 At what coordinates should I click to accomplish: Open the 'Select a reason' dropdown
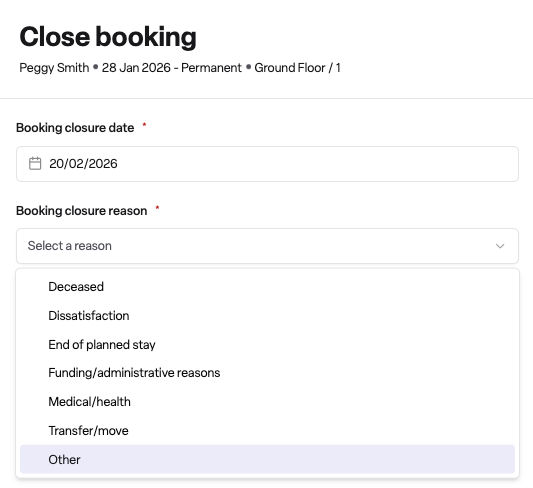coord(267,246)
